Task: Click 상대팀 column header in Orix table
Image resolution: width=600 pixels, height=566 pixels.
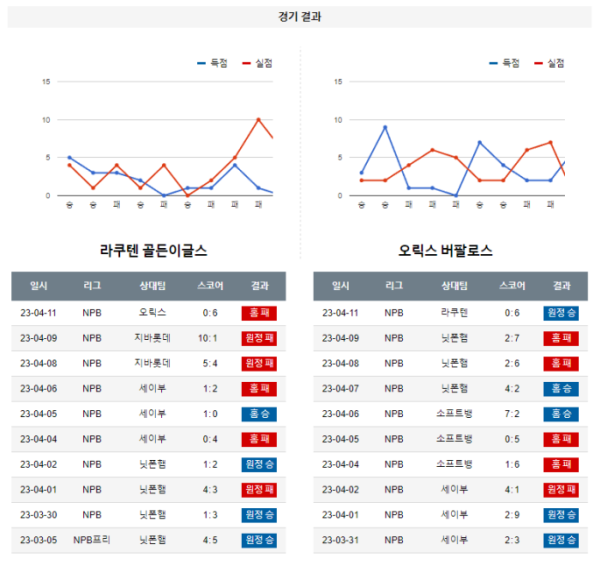Action: tap(454, 286)
